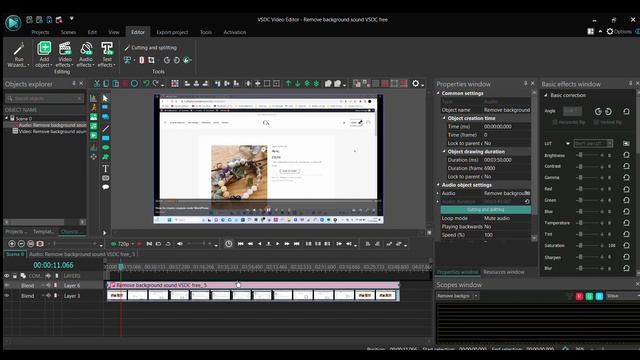Collapse the Audio object settings section
Image resolution: width=640 pixels, height=360 pixels.
click(438, 185)
